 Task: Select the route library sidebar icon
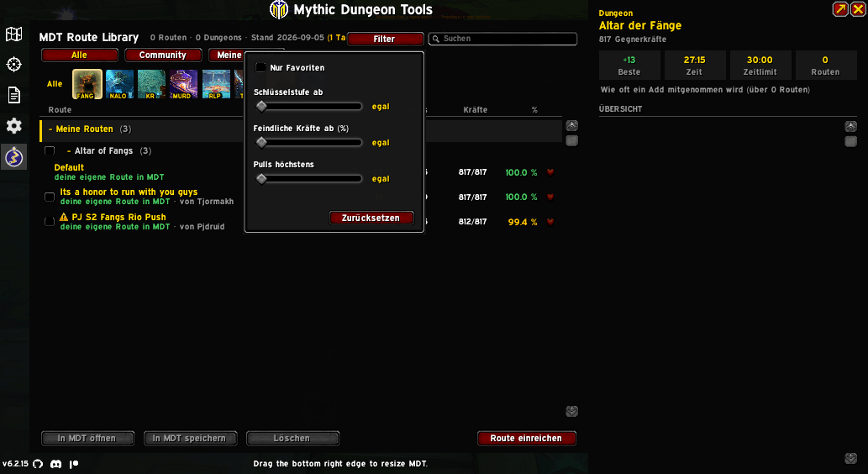point(13,156)
